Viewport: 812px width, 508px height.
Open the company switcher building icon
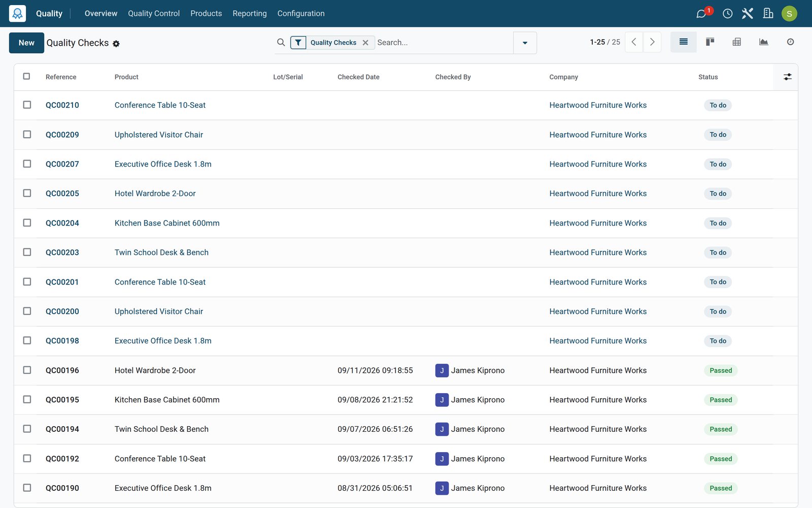click(x=768, y=14)
